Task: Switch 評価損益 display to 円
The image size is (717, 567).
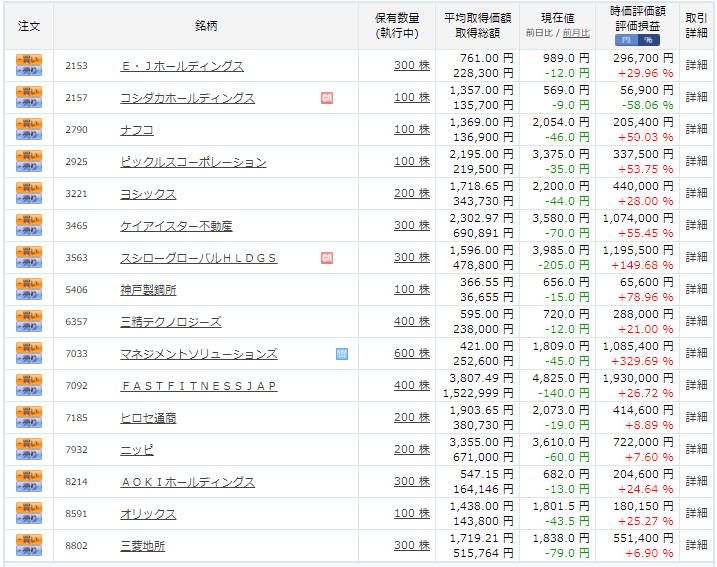Action: click(x=626, y=40)
